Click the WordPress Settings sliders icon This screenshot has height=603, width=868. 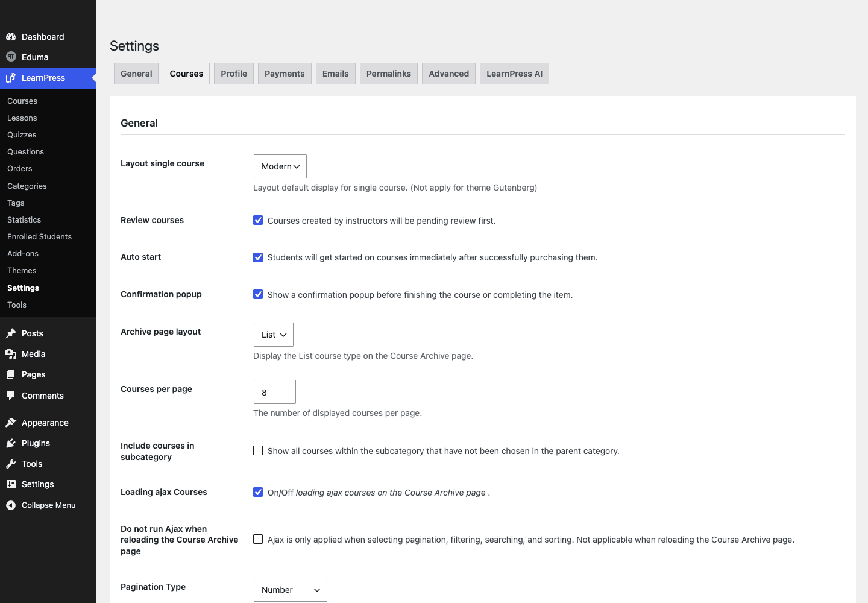point(11,484)
